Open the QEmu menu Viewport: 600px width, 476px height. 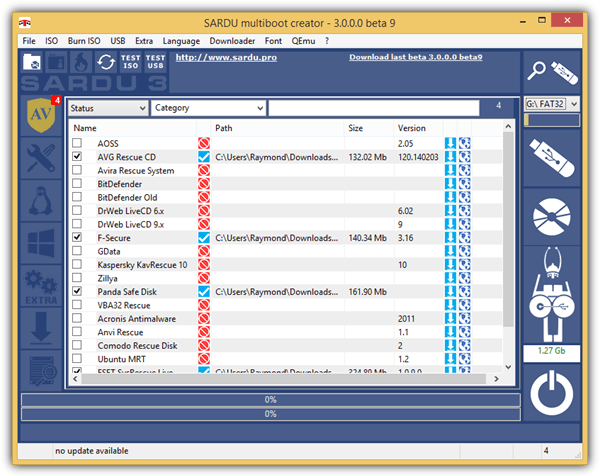click(303, 41)
